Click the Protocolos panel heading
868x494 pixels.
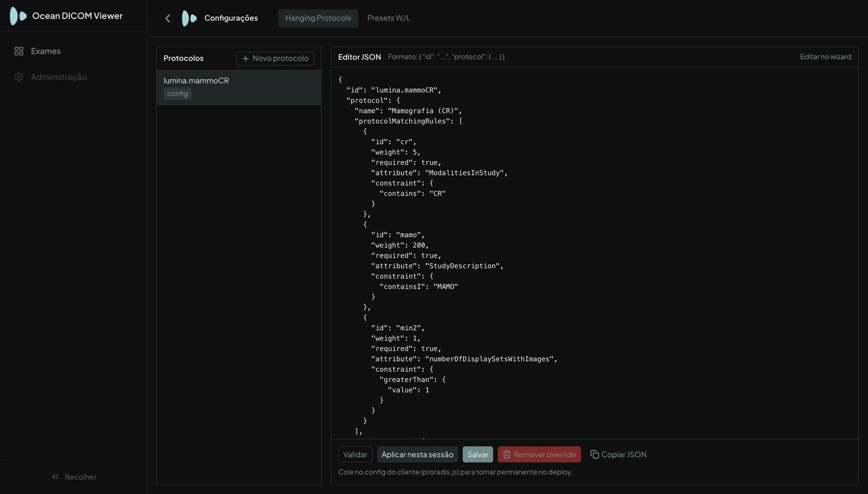pos(183,58)
